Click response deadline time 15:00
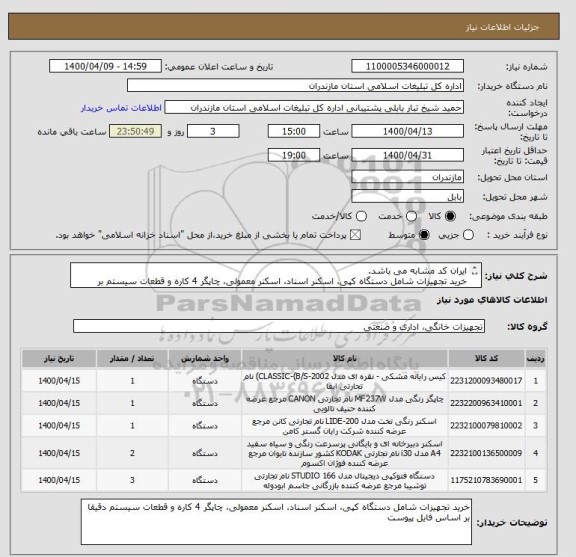Viewport: 576px width, 557px height. pos(294,131)
